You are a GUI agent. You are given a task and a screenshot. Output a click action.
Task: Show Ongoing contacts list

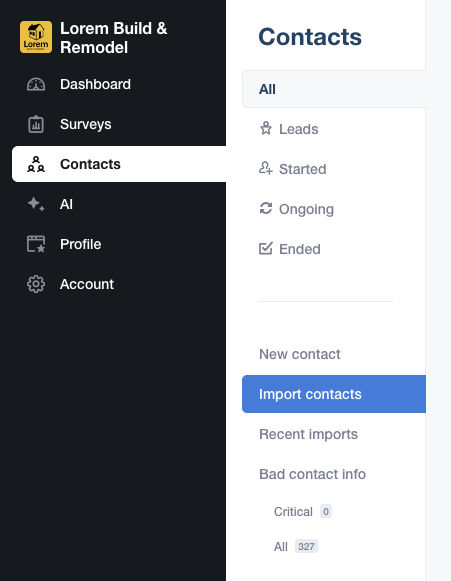tap(306, 209)
